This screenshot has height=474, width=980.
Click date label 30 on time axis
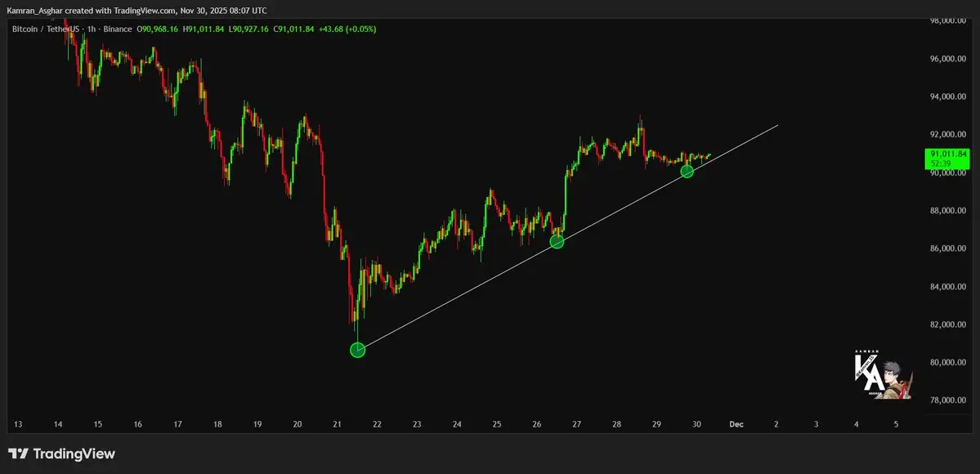point(697,425)
